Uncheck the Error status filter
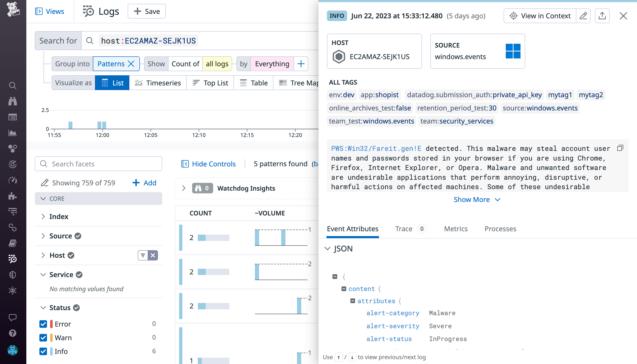The width and height of the screenshot is (637, 364). pos(43,324)
